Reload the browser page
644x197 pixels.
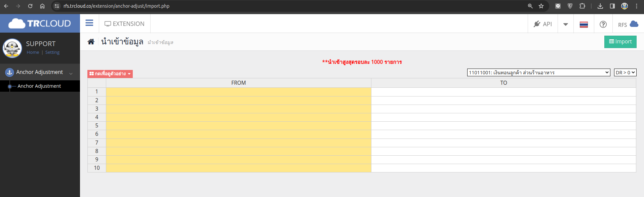click(x=30, y=6)
